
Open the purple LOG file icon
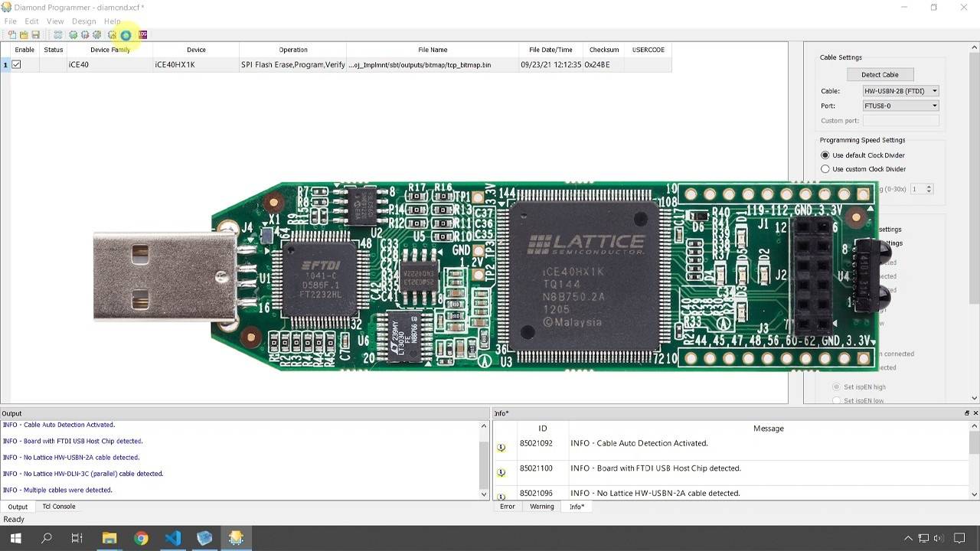click(x=142, y=35)
